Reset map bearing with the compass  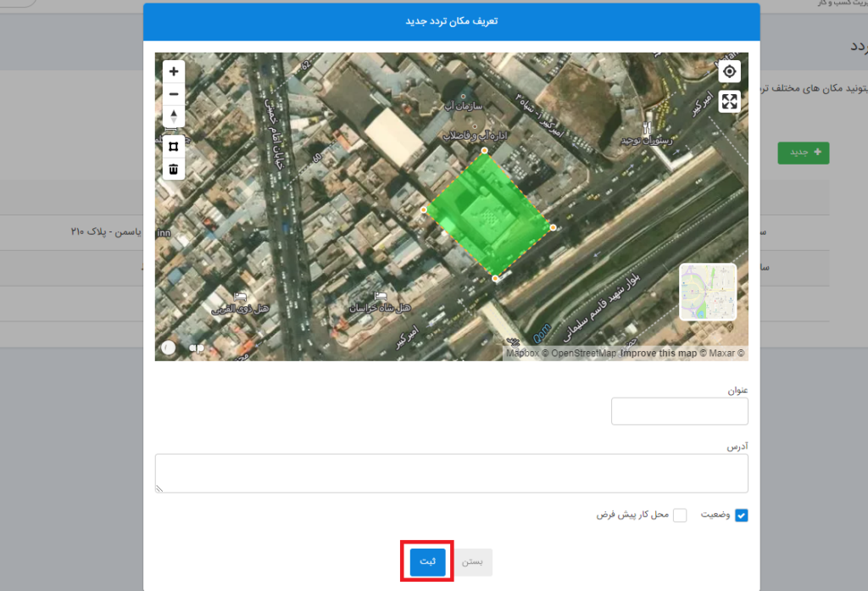(174, 116)
